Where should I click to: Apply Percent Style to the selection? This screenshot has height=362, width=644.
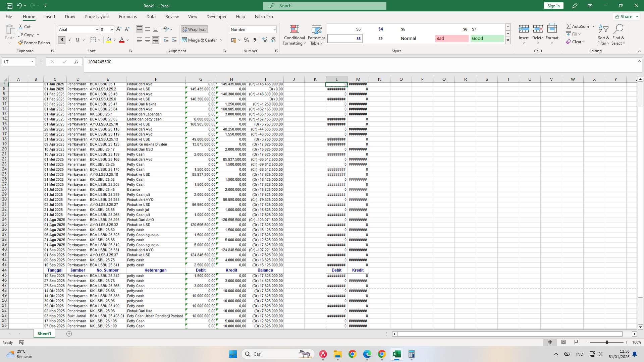(x=247, y=40)
